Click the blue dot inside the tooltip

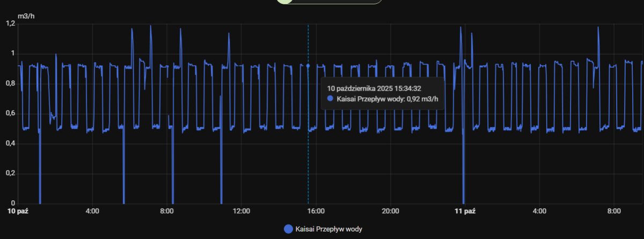(330, 99)
